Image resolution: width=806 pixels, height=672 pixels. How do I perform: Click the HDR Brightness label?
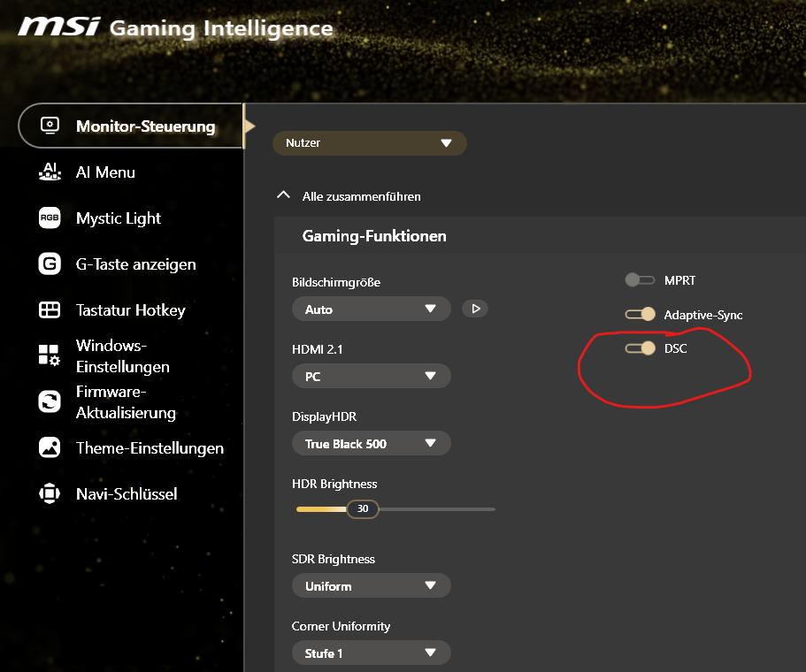(x=334, y=484)
